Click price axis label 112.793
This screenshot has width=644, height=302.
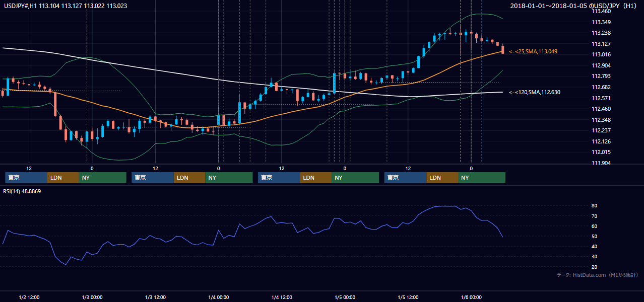601,76
